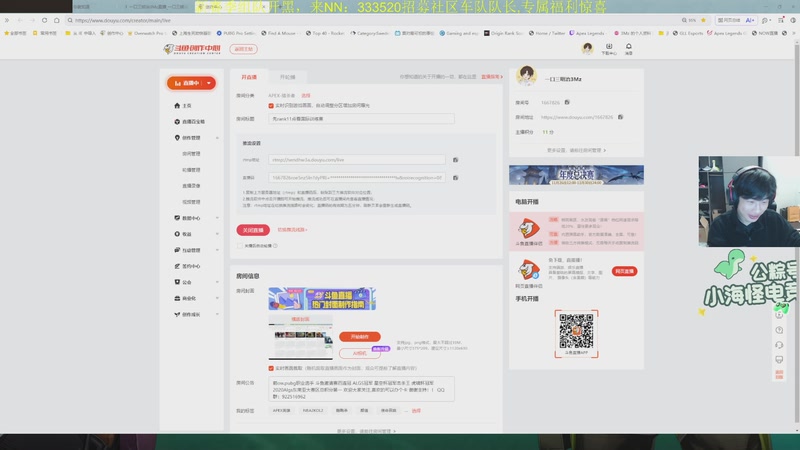Click the 商业化 briefcase sidebar icon
The height and width of the screenshot is (450, 800).
tap(177, 298)
